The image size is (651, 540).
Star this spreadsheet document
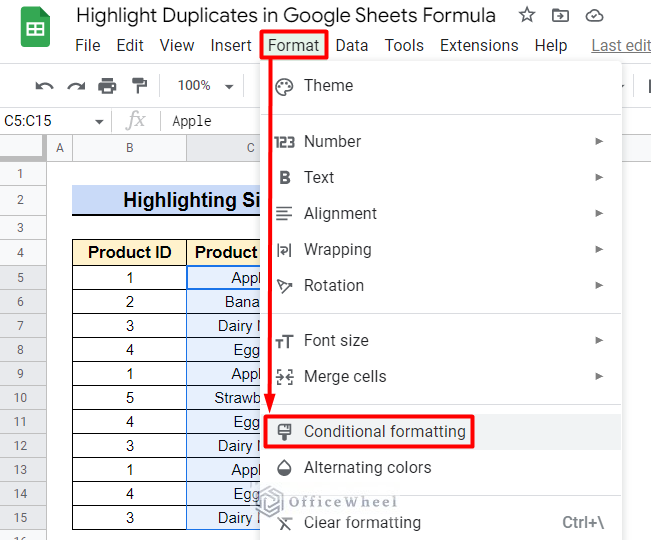(527, 15)
